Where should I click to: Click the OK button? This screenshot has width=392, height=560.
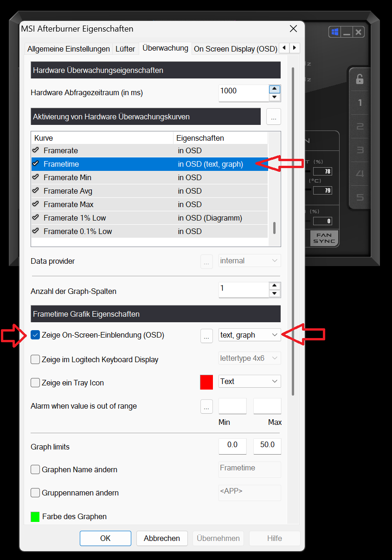[105, 538]
